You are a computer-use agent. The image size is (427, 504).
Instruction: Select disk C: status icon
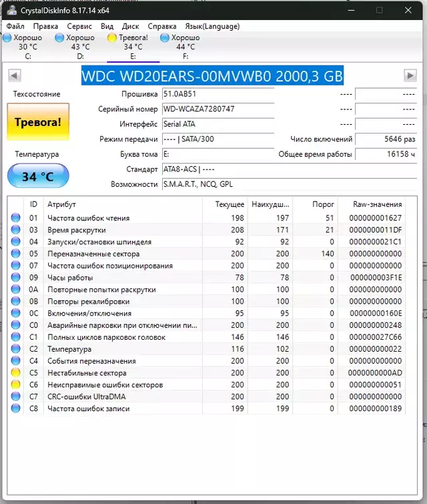click(7, 37)
